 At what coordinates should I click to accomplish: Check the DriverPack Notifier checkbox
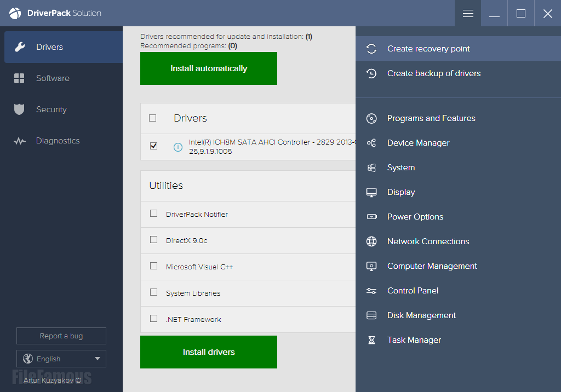pyautogui.click(x=153, y=214)
